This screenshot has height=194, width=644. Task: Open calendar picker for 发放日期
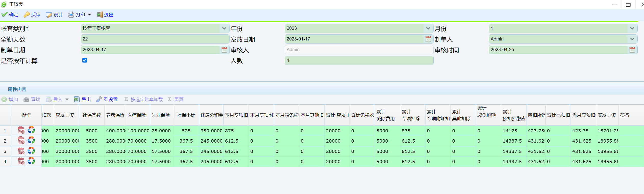click(x=428, y=39)
